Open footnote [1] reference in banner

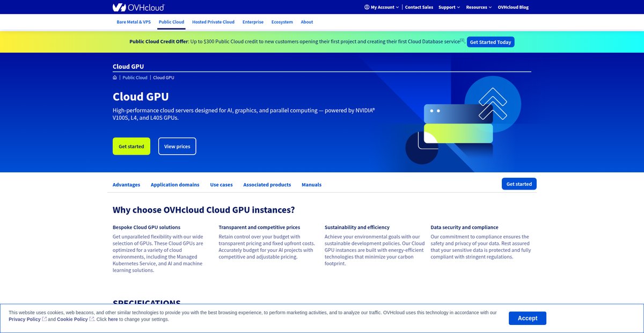click(462, 40)
